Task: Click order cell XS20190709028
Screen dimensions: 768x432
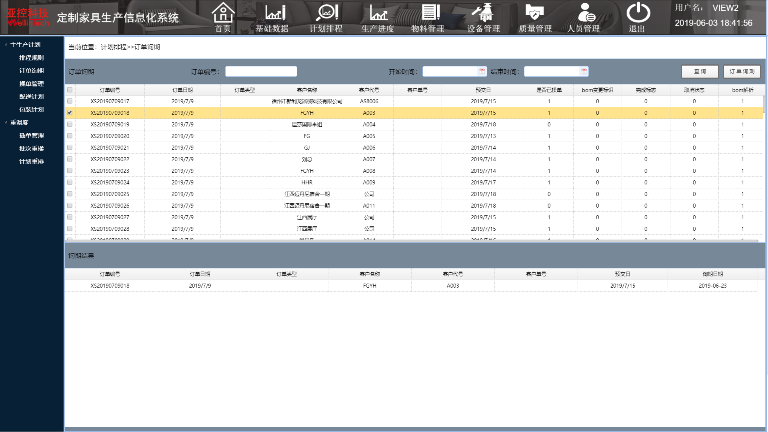Action: [x=110, y=229]
